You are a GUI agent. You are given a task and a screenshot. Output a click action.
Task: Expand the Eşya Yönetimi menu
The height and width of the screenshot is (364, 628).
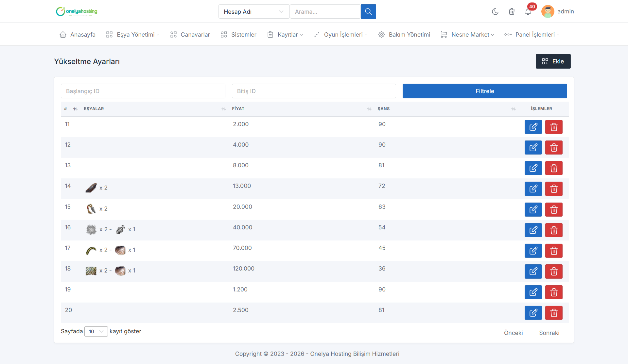tap(133, 35)
